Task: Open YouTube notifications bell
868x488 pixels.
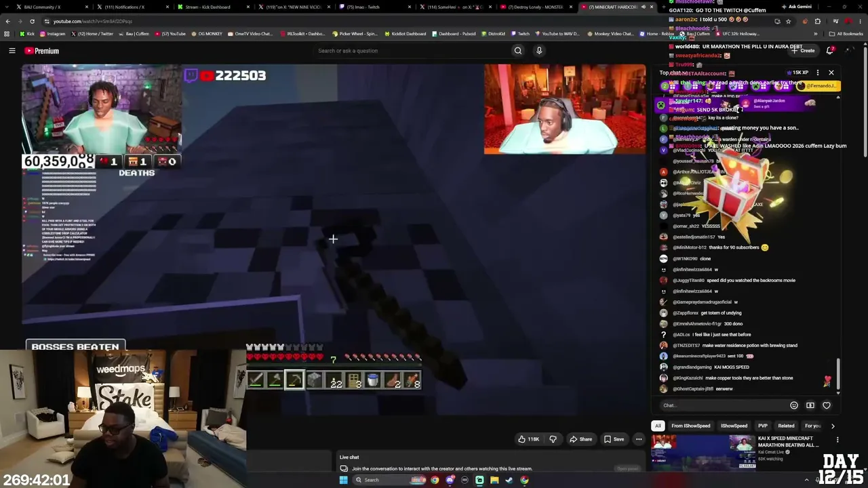Action: 830,50
